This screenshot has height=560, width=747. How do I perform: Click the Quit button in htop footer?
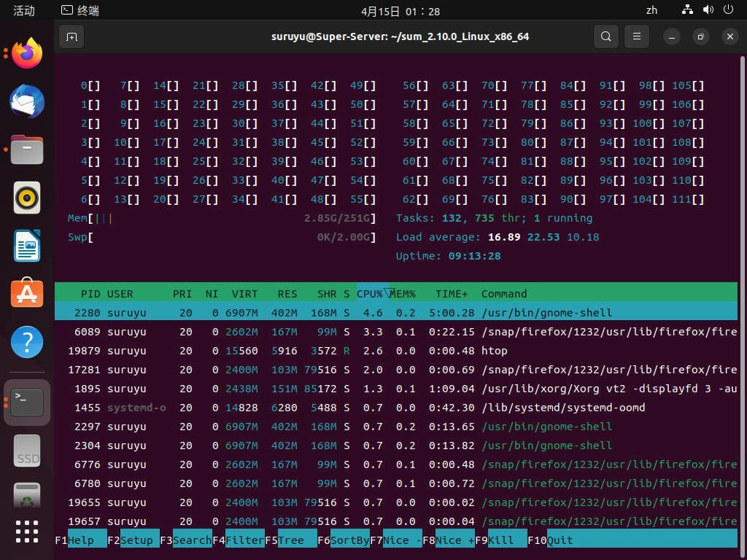pos(560,540)
